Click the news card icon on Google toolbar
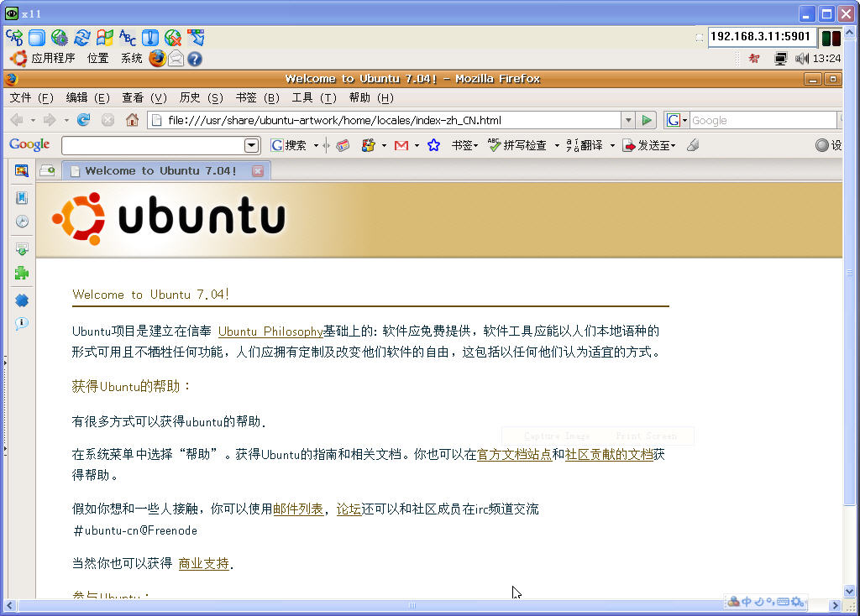This screenshot has height=616, width=860. tap(343, 145)
